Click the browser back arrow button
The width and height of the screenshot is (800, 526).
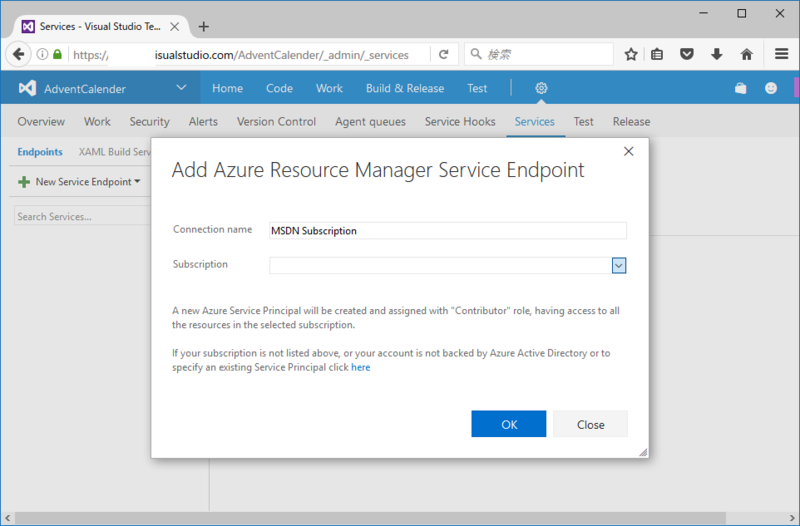pos(18,54)
